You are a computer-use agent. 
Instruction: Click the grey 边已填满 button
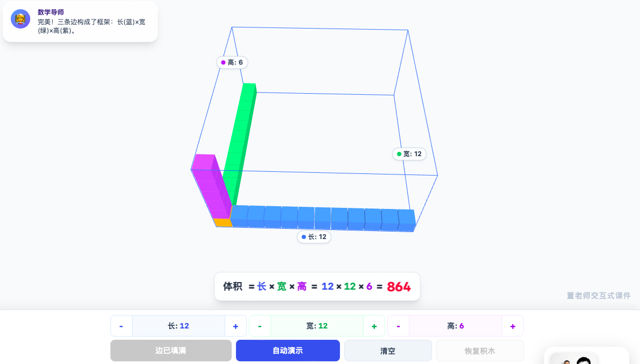[x=171, y=351]
